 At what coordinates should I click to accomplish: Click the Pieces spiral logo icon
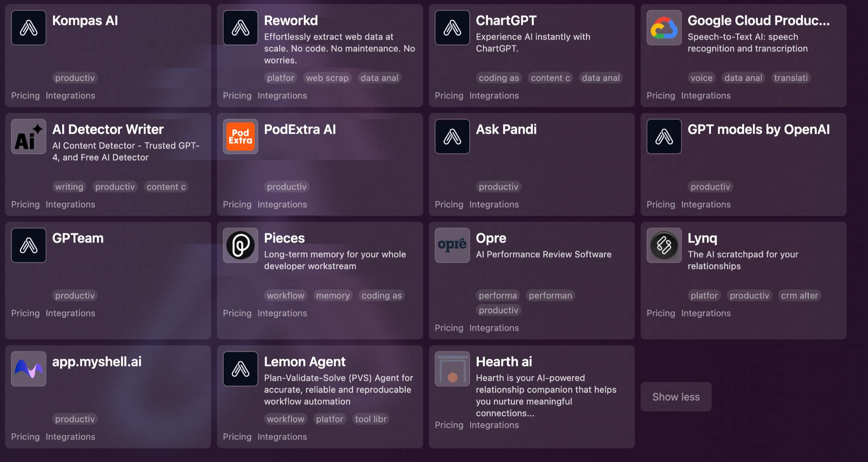(x=240, y=245)
